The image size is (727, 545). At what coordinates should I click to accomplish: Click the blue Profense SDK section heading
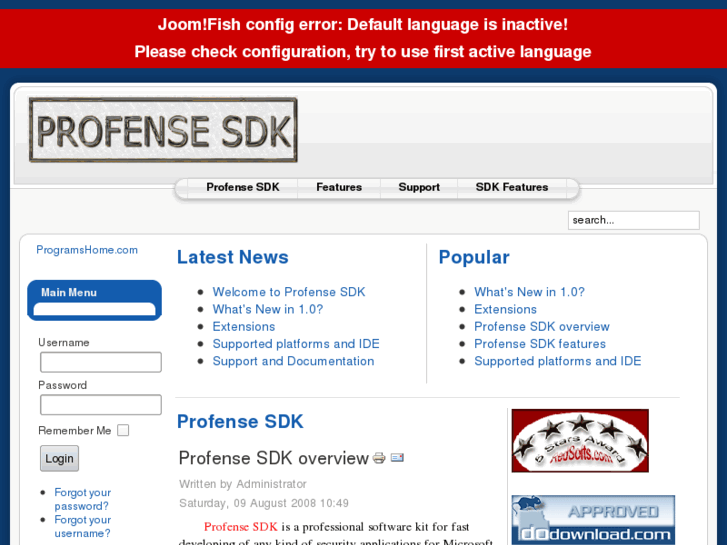[x=240, y=422]
